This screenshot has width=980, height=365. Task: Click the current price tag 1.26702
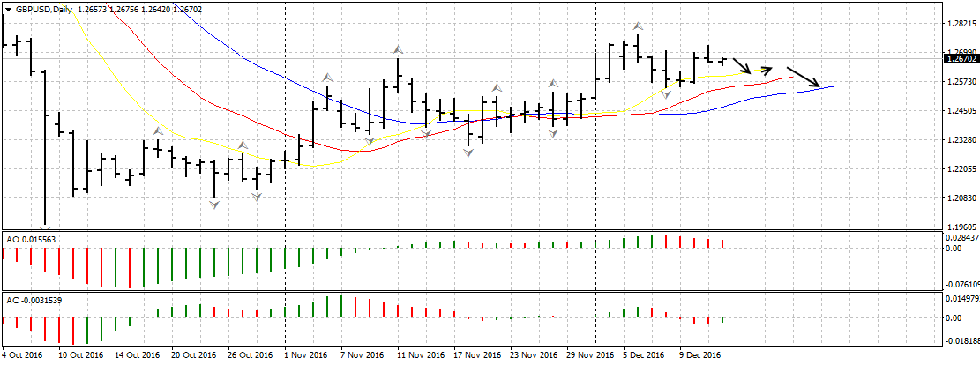click(x=961, y=59)
